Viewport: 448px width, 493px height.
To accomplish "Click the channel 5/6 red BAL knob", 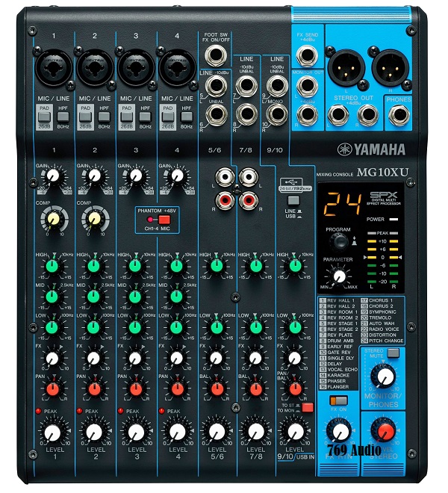I will click(217, 389).
